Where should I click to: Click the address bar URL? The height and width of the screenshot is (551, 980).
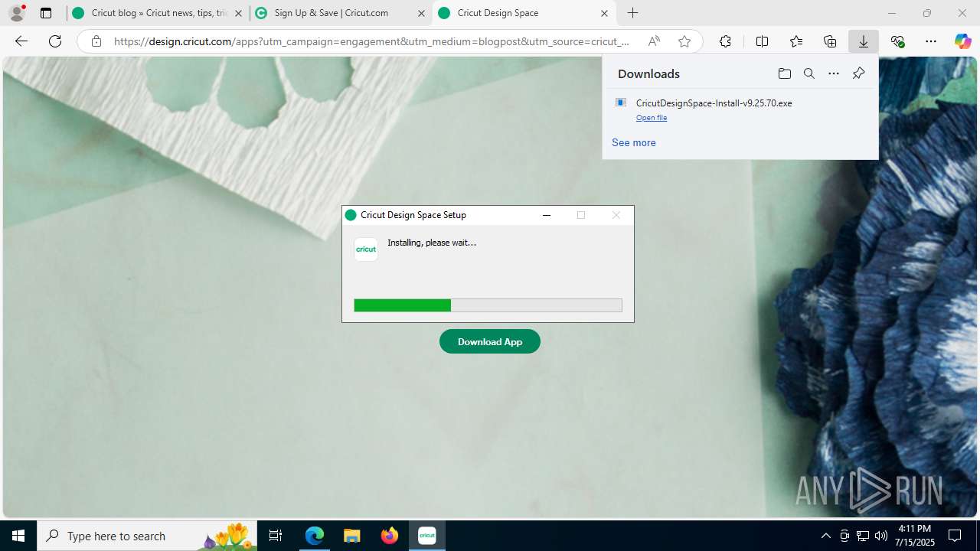click(371, 41)
